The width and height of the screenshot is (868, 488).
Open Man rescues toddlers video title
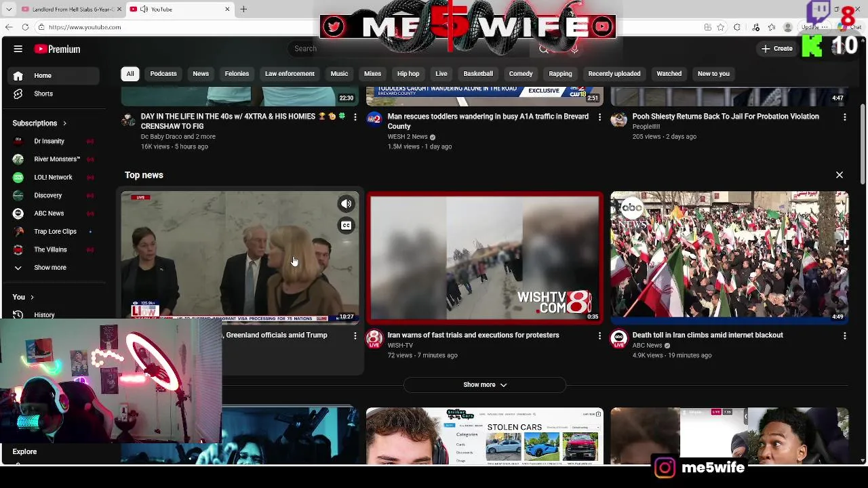488,121
